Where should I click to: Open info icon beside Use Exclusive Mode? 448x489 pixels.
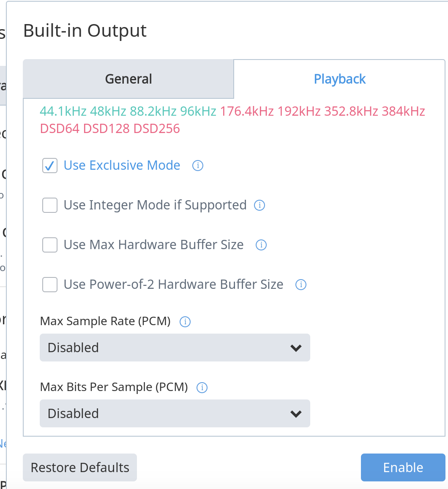click(198, 166)
